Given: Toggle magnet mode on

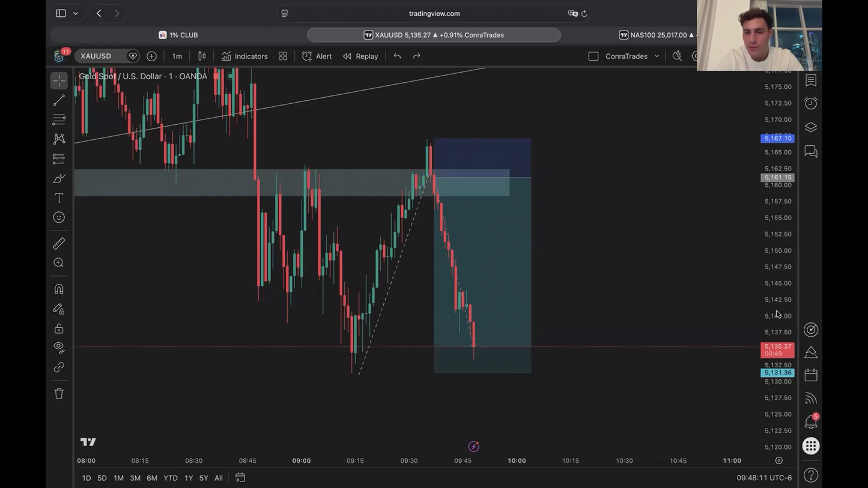Looking at the screenshot, I should 59,289.
